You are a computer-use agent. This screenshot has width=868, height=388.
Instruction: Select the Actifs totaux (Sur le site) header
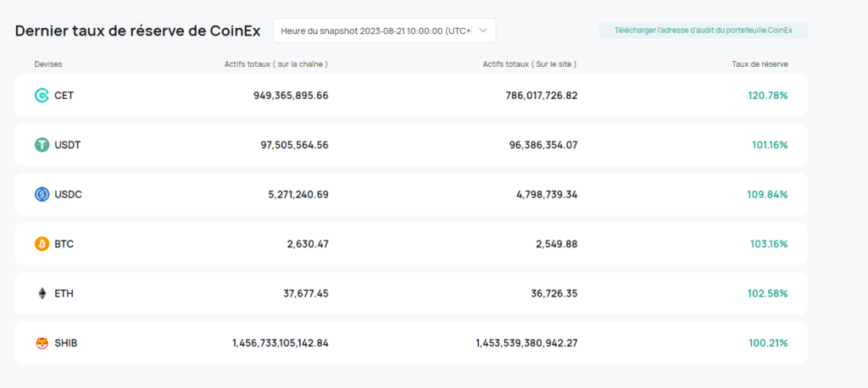click(x=530, y=64)
